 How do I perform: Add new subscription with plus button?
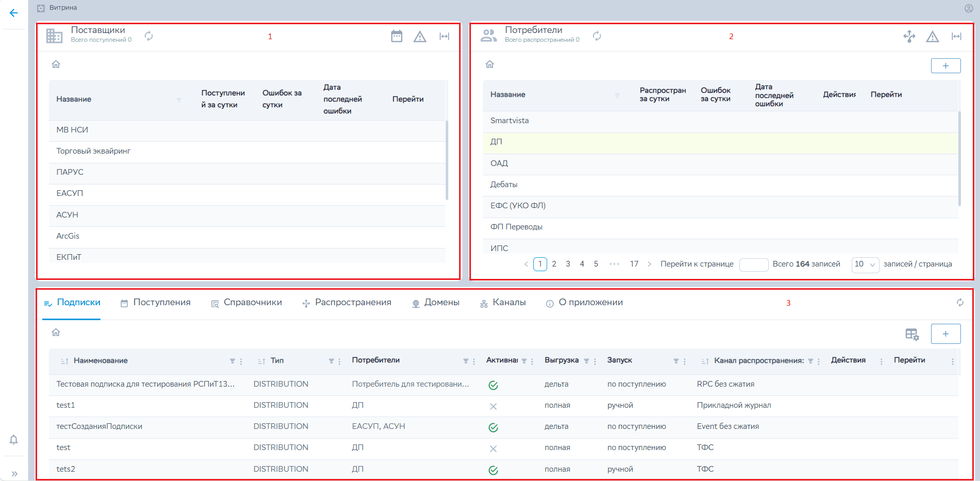[x=945, y=334]
